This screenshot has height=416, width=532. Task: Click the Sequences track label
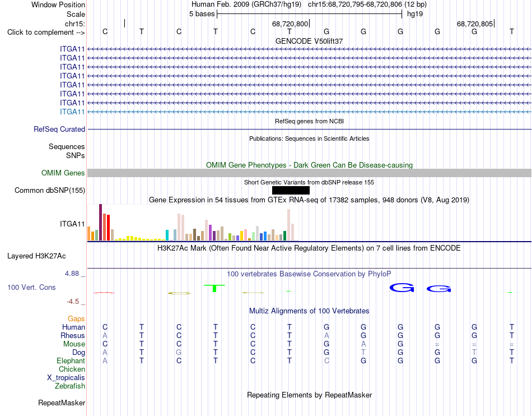pyautogui.click(x=67, y=147)
